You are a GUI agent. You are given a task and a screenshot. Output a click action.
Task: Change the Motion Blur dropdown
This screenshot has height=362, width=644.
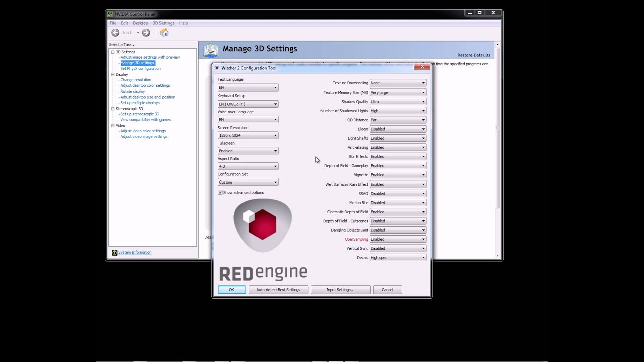(x=398, y=203)
